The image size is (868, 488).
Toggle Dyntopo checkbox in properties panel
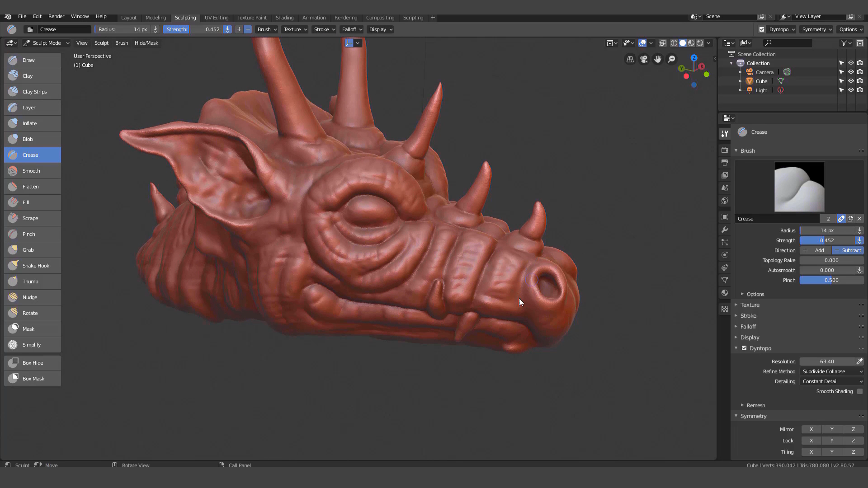point(744,348)
